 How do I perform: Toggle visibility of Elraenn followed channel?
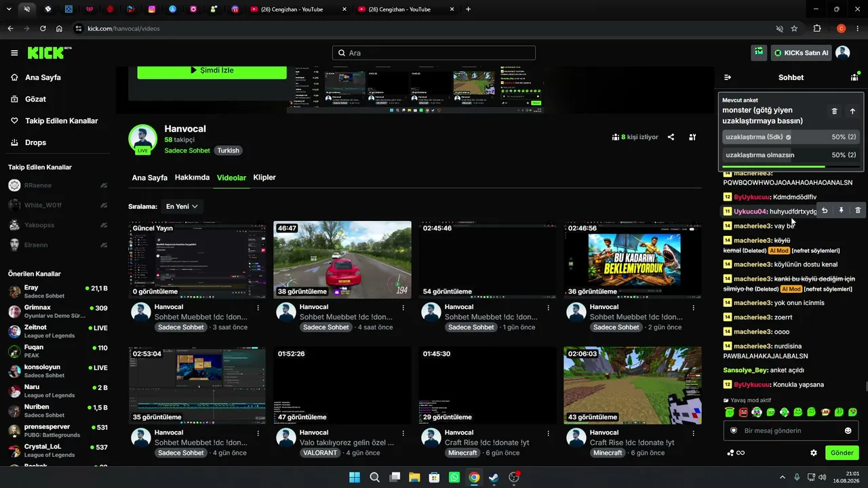click(x=104, y=245)
